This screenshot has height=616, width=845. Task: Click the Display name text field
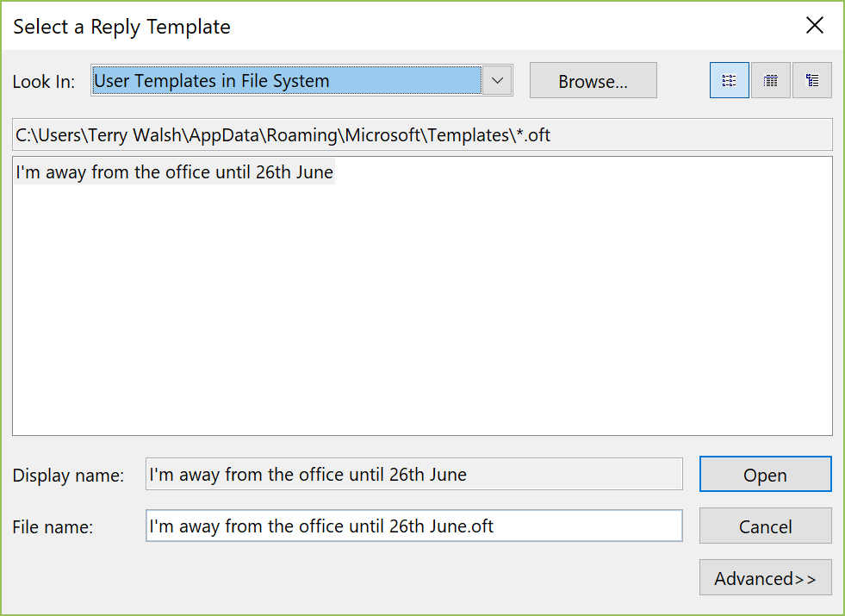[x=413, y=474]
